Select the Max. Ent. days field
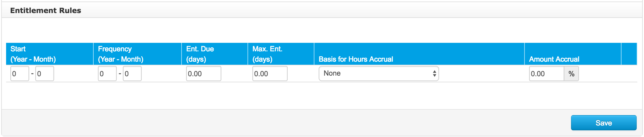The height and width of the screenshot is (137, 644). tap(270, 74)
